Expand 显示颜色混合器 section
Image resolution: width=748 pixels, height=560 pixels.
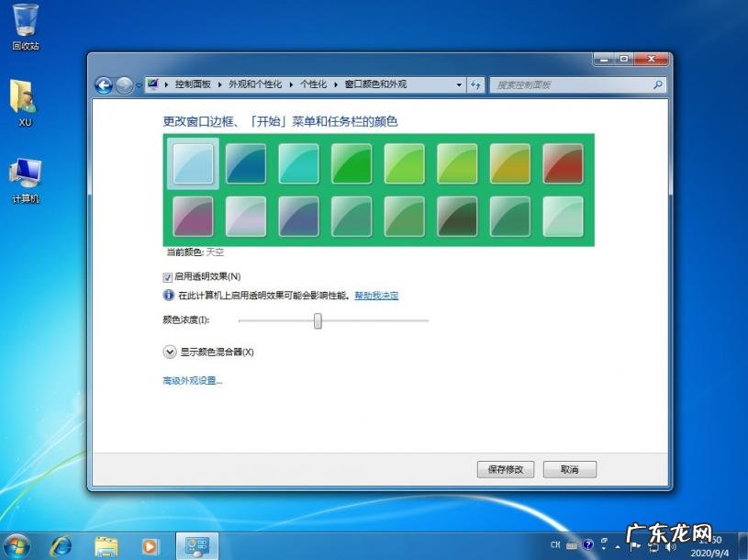[170, 352]
